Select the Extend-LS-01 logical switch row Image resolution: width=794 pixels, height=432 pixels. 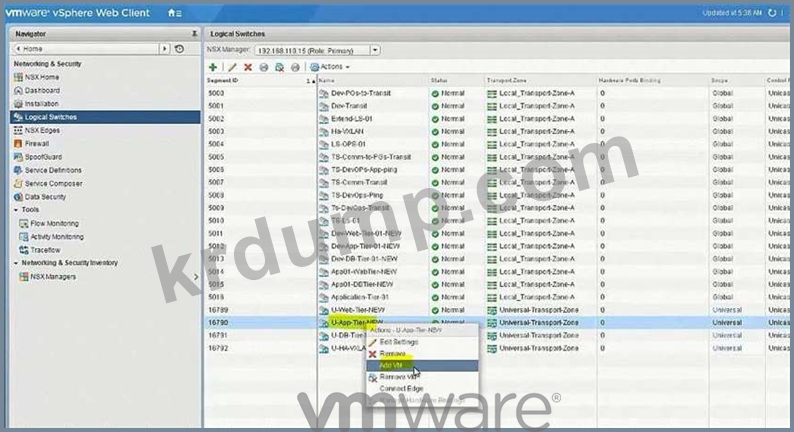496,119
